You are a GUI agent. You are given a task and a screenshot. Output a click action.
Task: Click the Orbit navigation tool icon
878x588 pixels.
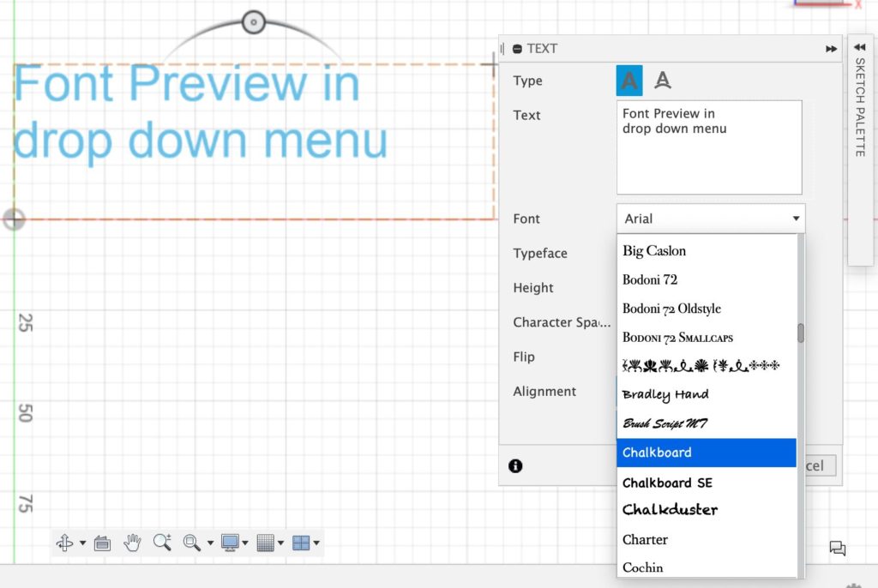point(65,542)
